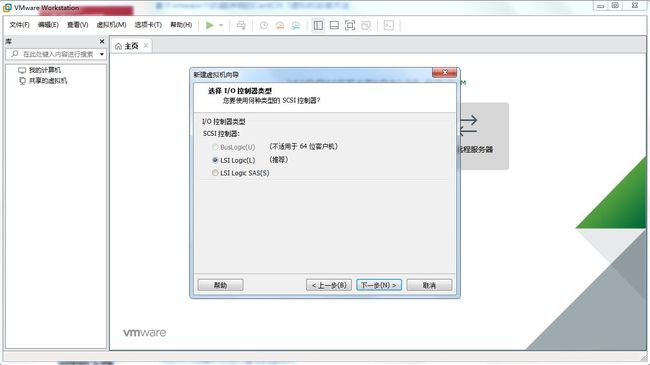Viewport: 650px width, 365px height.
Task: Toggle the thumbnail bar view icon
Action: 334,25
